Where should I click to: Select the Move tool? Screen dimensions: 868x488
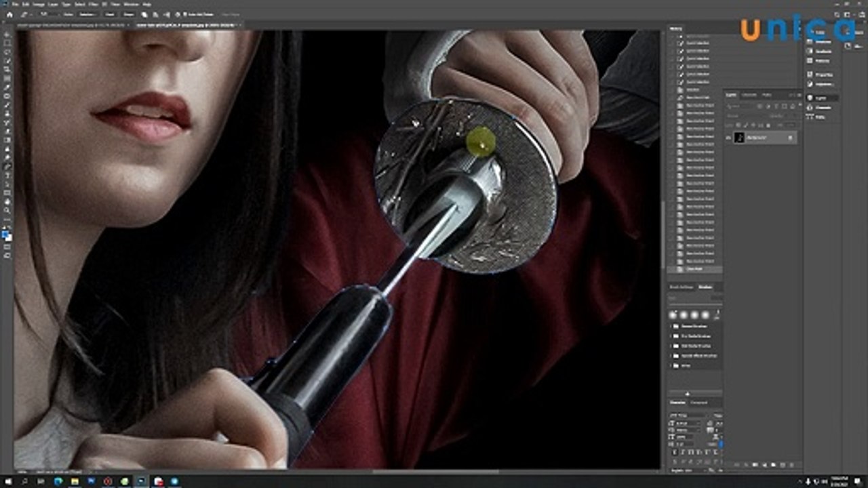[x=7, y=35]
